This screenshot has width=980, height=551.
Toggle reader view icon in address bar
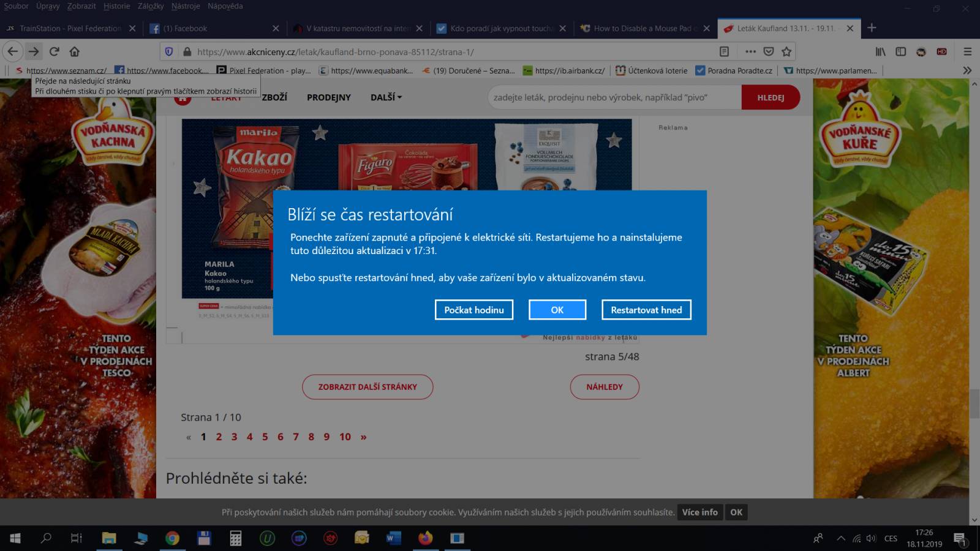point(724,51)
